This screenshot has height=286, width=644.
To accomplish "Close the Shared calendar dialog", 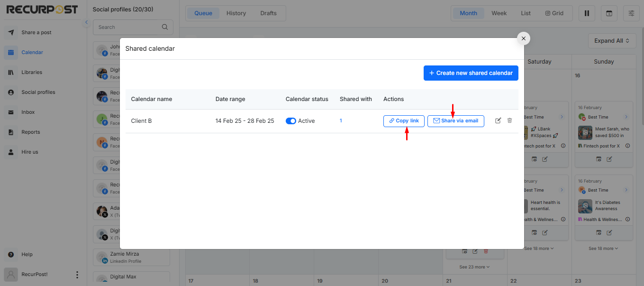I will [x=523, y=39].
